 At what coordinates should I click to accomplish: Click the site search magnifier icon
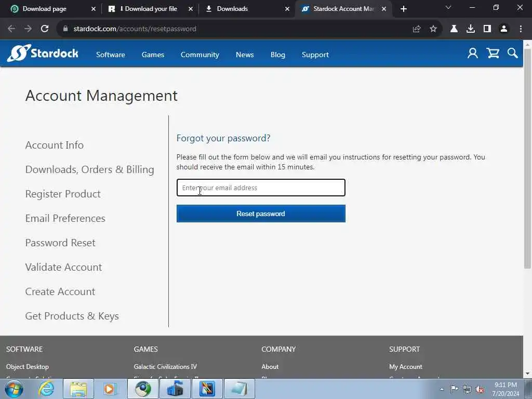tap(512, 54)
